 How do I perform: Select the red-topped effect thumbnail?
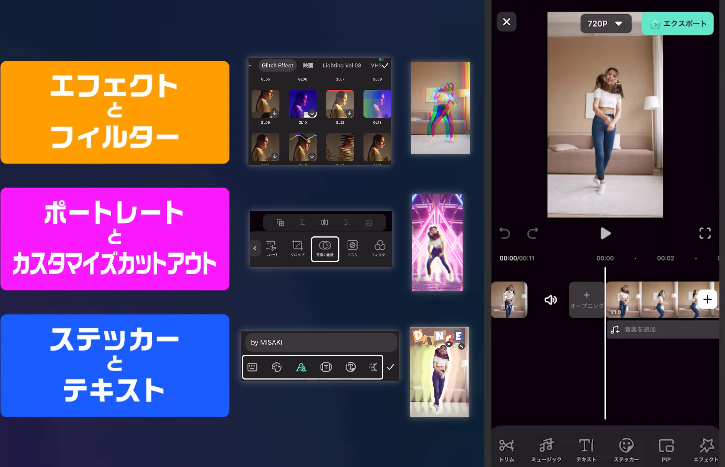pyautogui.click(x=340, y=104)
